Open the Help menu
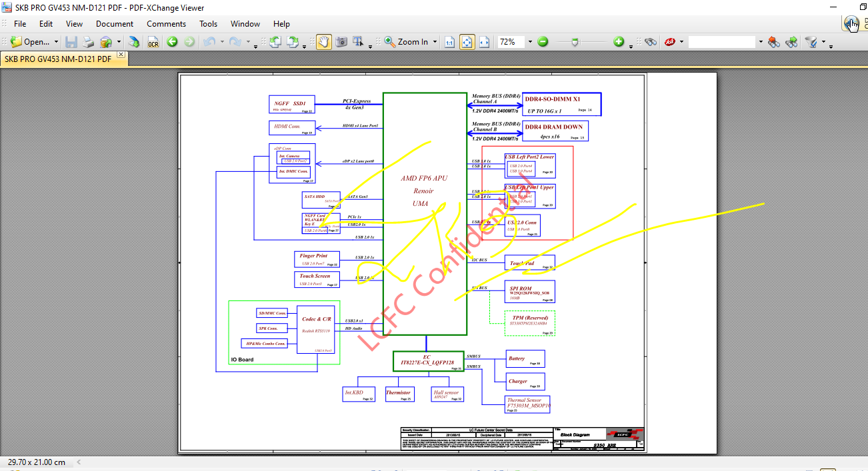This screenshot has height=471, width=868. 281,23
